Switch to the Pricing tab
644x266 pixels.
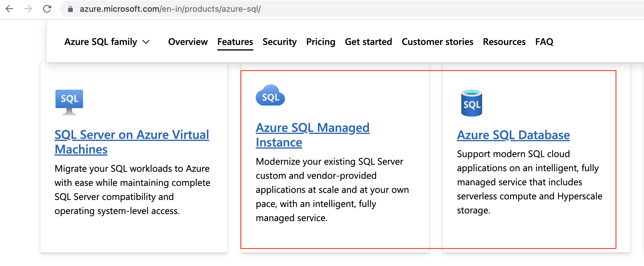tap(321, 42)
